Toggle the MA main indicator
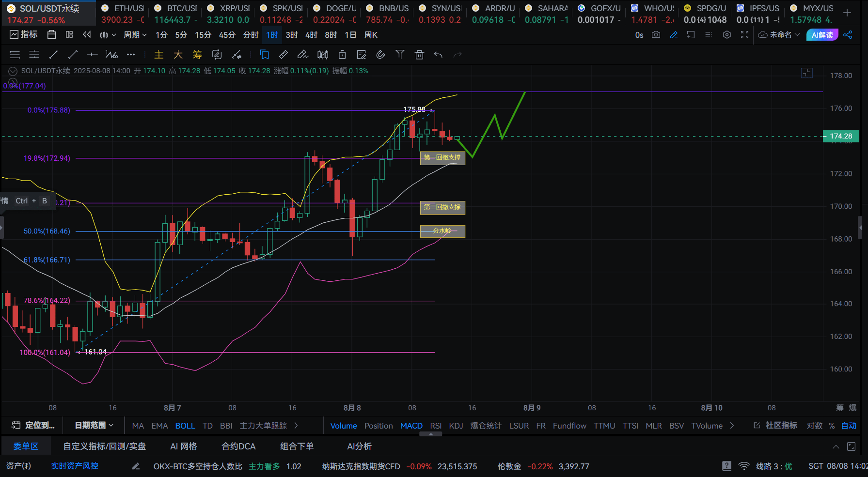Screen dimensions: 868x477 point(138,426)
